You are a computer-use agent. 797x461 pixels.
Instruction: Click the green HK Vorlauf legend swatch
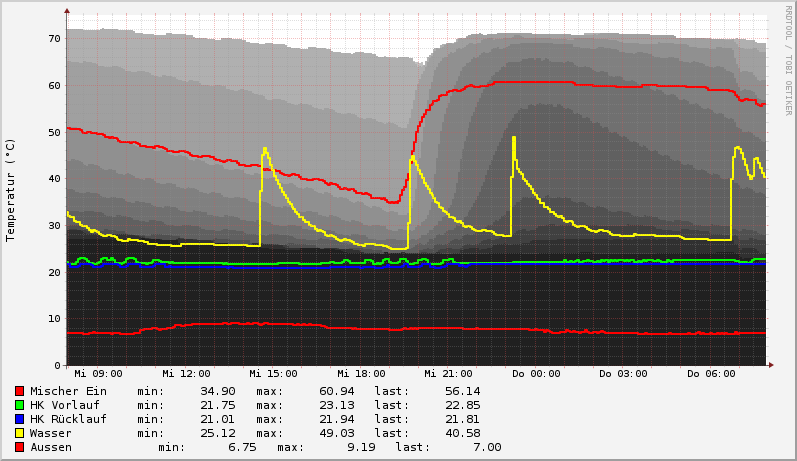tap(19, 405)
